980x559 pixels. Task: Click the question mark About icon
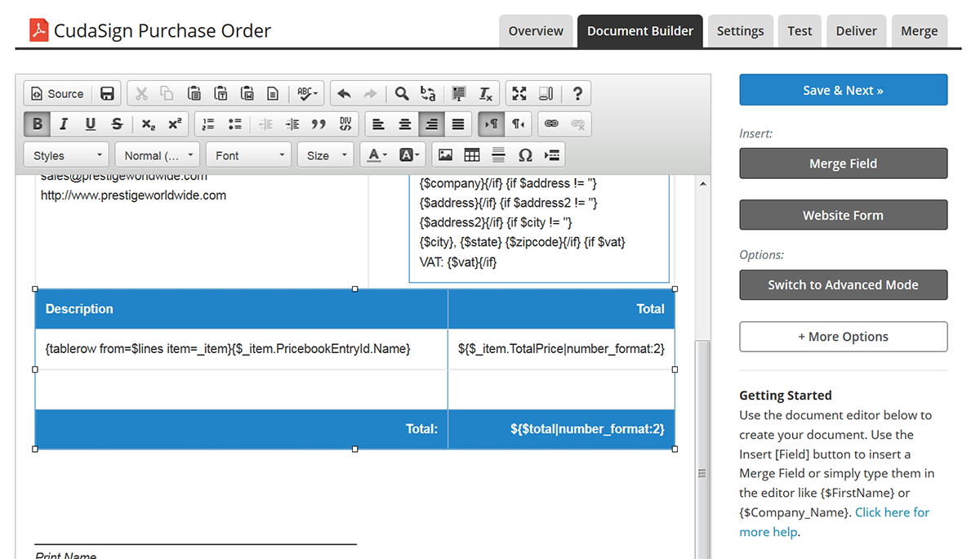pos(577,94)
